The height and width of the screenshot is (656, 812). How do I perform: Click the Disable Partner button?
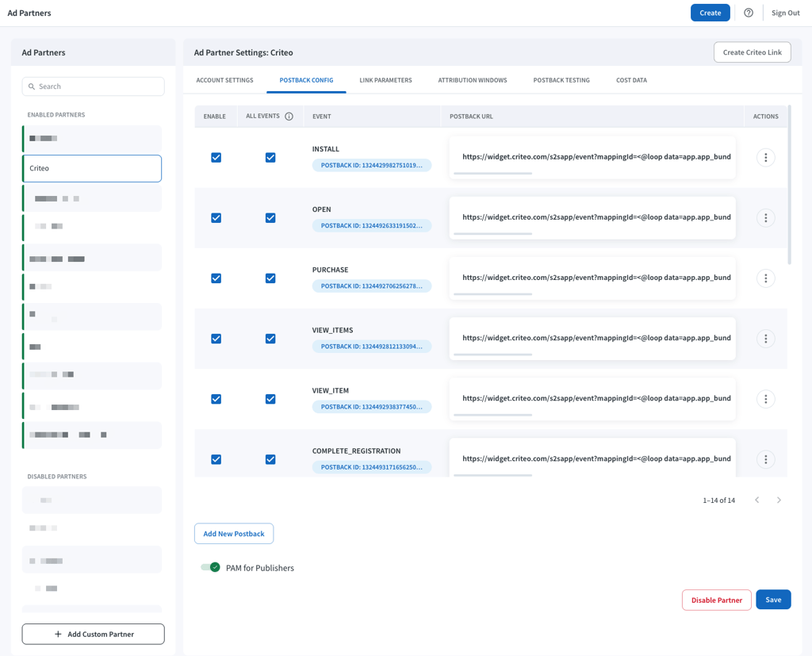coord(716,600)
